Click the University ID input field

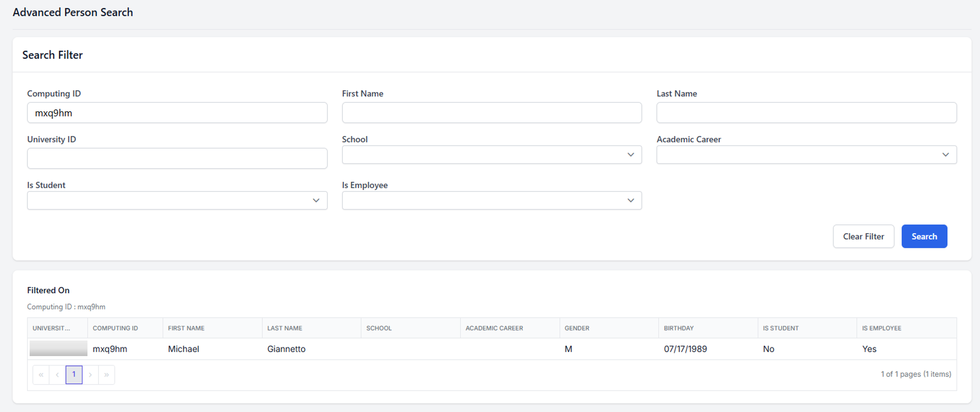177,158
